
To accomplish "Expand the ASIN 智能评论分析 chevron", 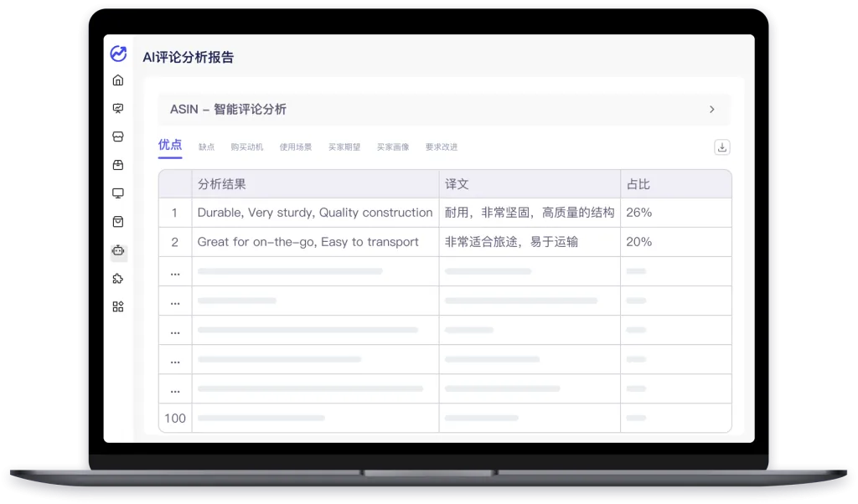I will (x=712, y=110).
